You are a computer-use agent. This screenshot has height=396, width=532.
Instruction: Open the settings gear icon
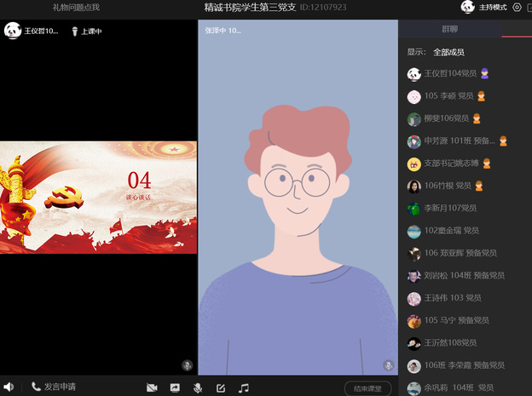[x=518, y=8]
